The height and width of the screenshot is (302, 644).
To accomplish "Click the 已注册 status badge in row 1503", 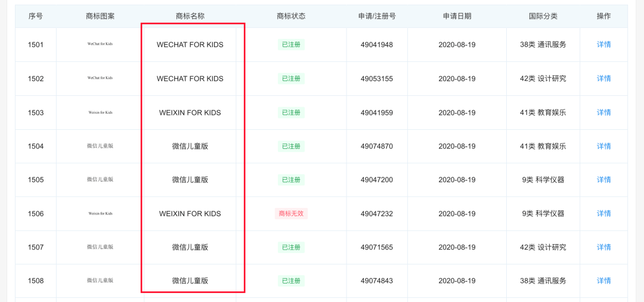I will point(291,113).
